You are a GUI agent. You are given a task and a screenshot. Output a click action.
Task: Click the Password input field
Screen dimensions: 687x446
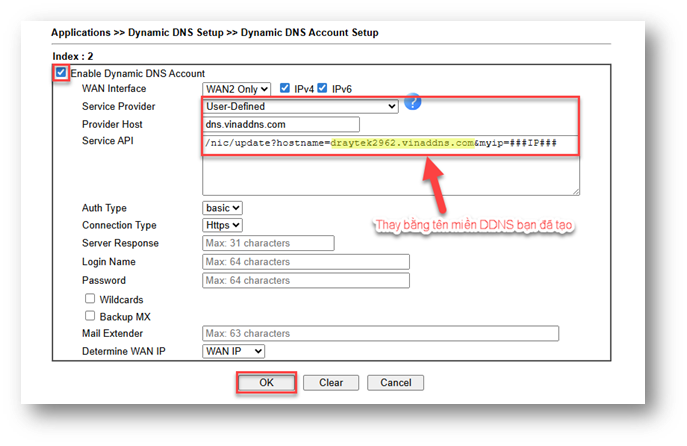(x=305, y=280)
